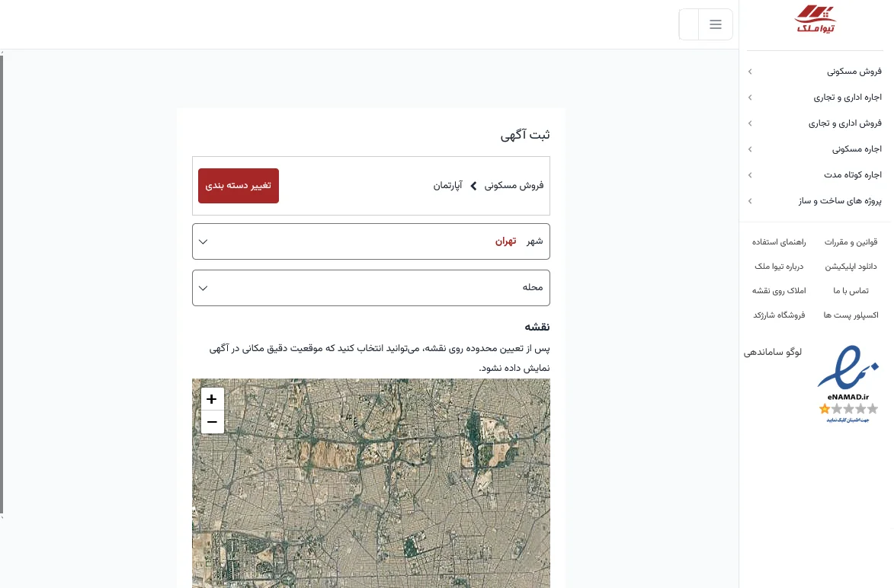Open قوانین و مقررات link

point(851,242)
